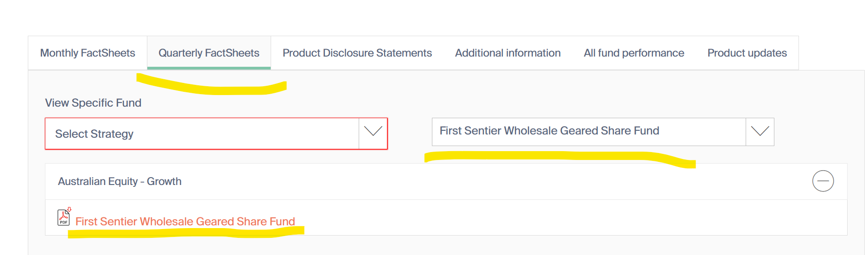Click the Select Strategy chevron arrow
Image resolution: width=868 pixels, height=255 pixels.
[373, 133]
